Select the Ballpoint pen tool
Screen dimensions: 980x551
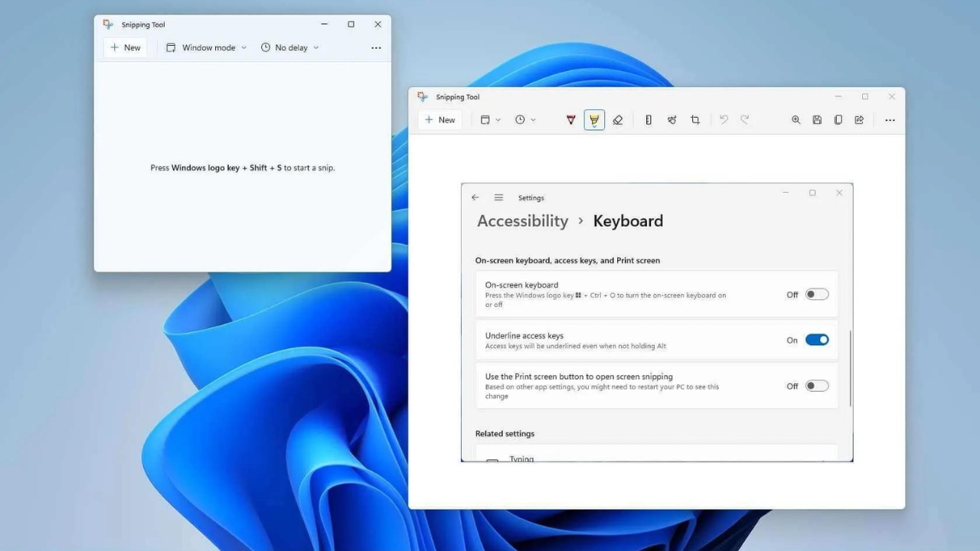pyautogui.click(x=570, y=120)
